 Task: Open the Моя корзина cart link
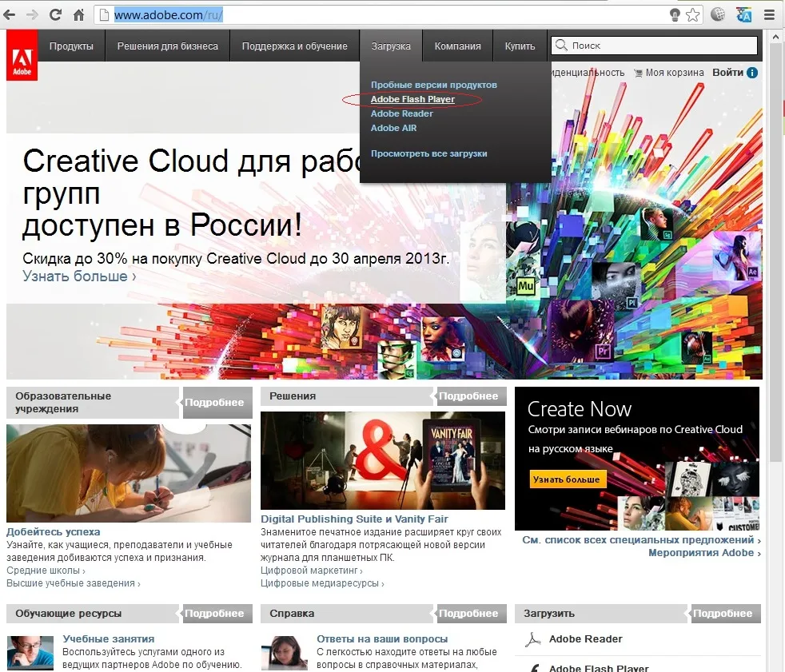tap(674, 73)
